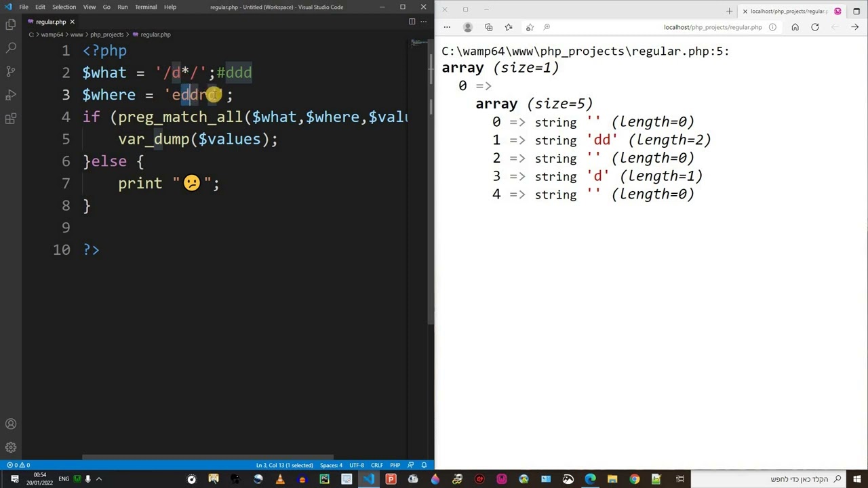Click the Spaces: 4 indentation setting
The height and width of the screenshot is (488, 868).
point(331,465)
